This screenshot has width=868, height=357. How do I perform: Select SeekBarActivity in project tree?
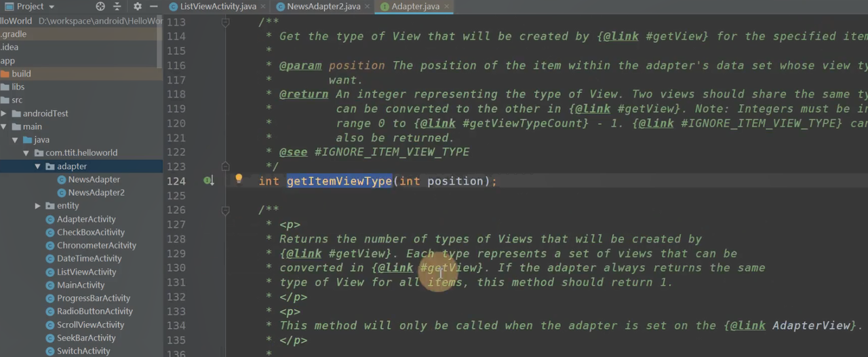[86, 338]
